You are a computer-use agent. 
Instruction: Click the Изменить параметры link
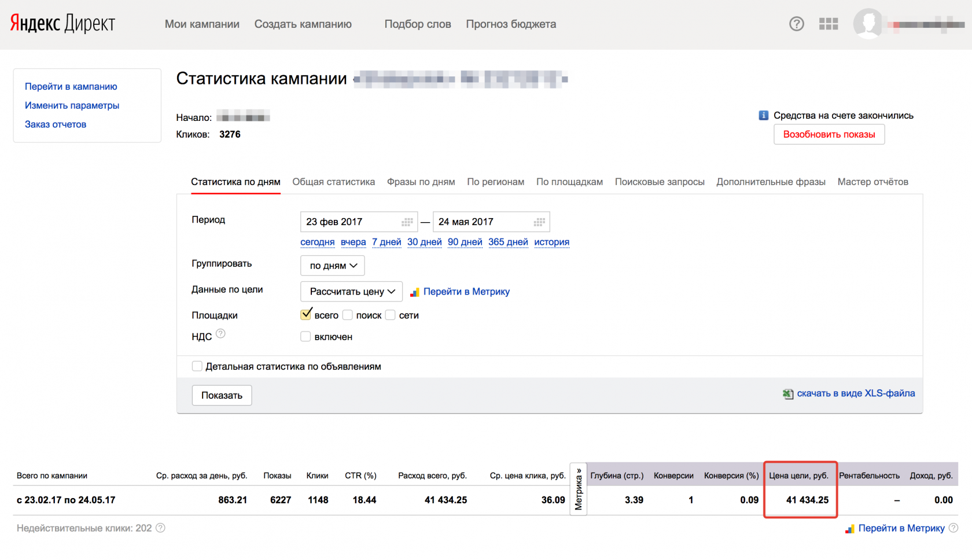coord(72,105)
